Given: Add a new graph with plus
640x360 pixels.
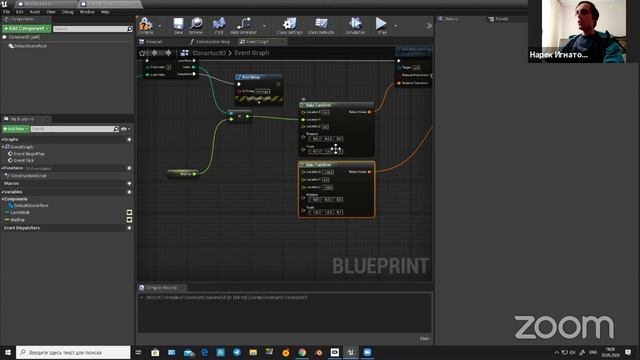Looking at the screenshot, I should tap(129, 140).
